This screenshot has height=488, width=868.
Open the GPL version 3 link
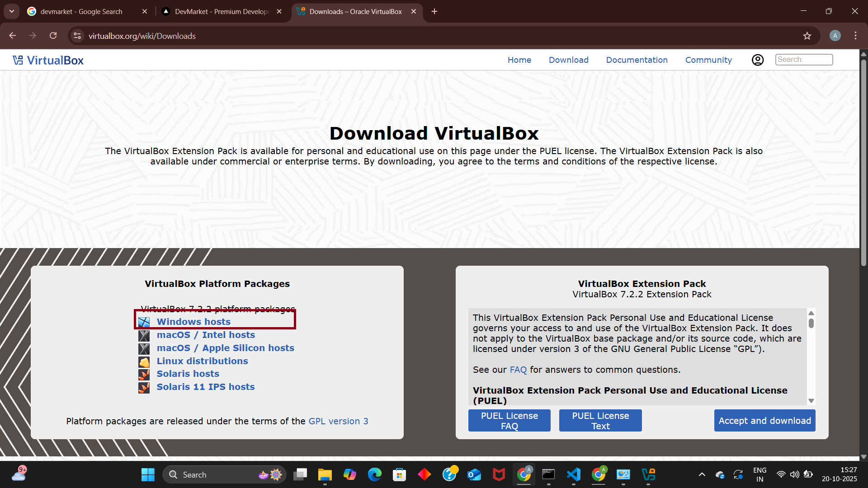point(338,421)
